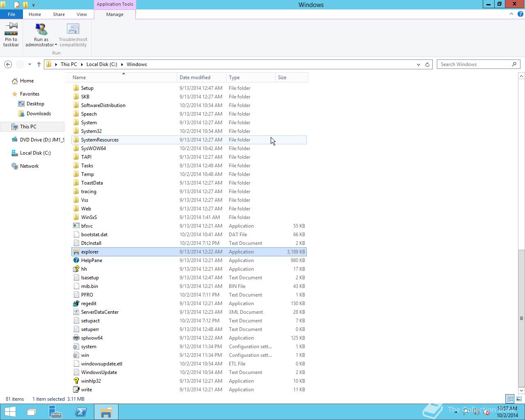Viewport: 525px width, 420px height.
Task: Click Local Disk (C:) breadcrumb
Action: click(x=102, y=64)
